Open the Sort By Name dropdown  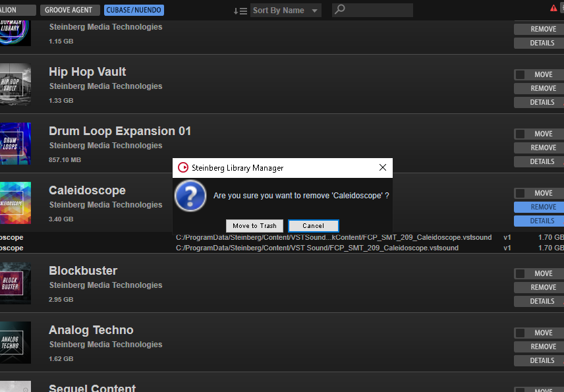[x=285, y=11]
